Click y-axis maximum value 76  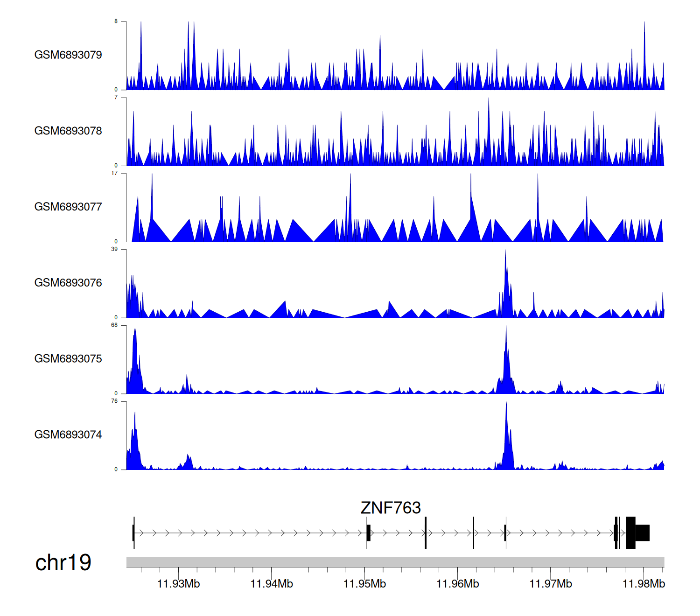pos(114,401)
